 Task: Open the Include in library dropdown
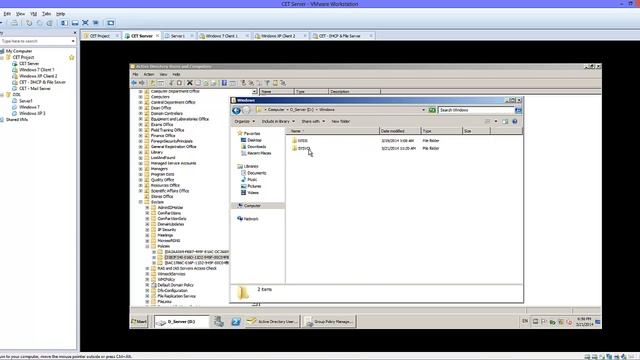click(x=278, y=122)
